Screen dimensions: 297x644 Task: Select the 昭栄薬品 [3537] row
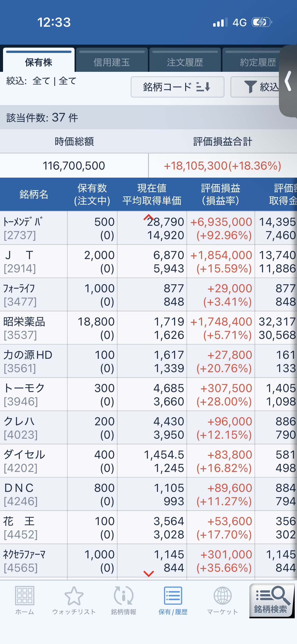point(148,328)
